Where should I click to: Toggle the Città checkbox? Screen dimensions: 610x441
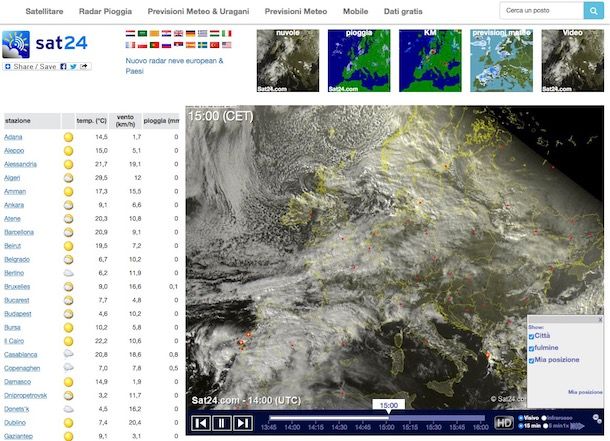[532, 337]
